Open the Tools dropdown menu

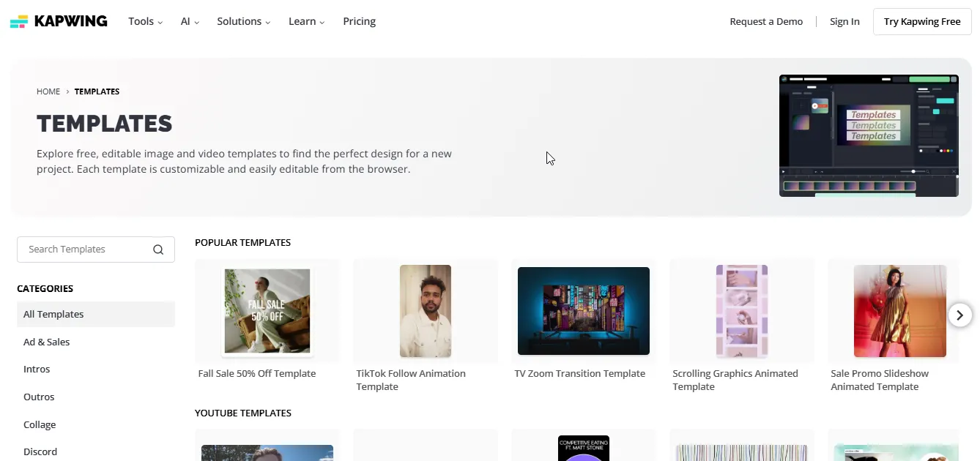point(146,21)
